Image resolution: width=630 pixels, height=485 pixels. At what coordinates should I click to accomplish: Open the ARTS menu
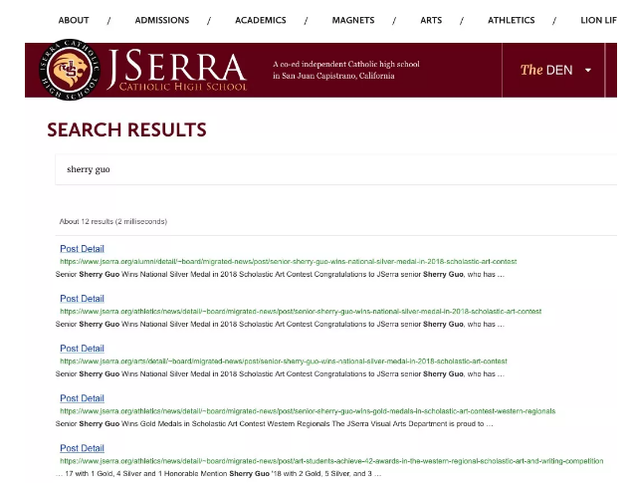tap(431, 20)
